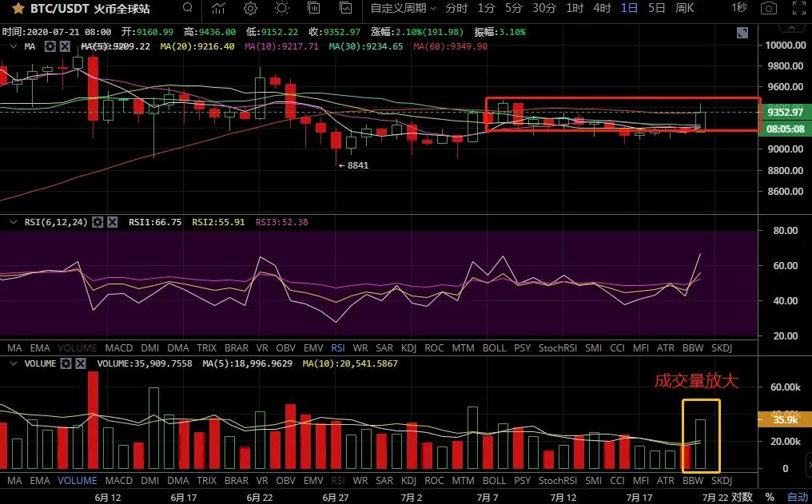This screenshot has height=504, width=812.
Task: Toggle the brightness theme sun icon
Action: coord(282,8)
